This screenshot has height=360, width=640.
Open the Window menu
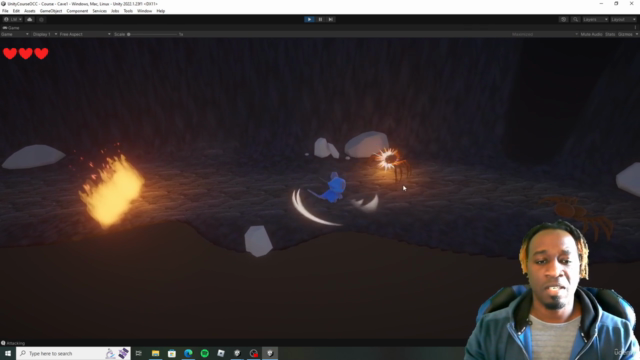tap(144, 11)
